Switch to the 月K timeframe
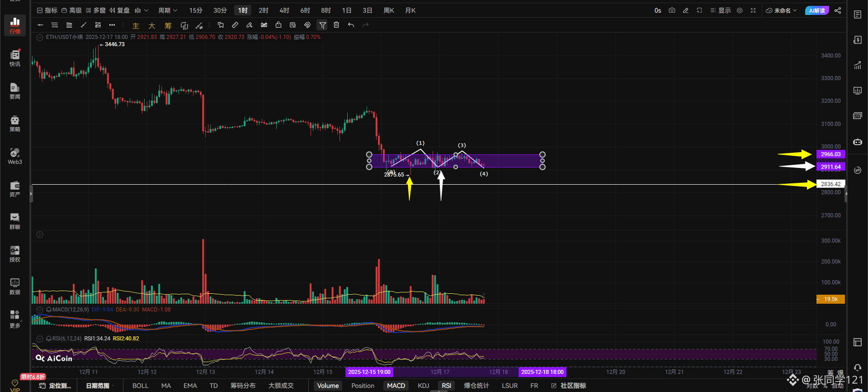 pos(410,10)
